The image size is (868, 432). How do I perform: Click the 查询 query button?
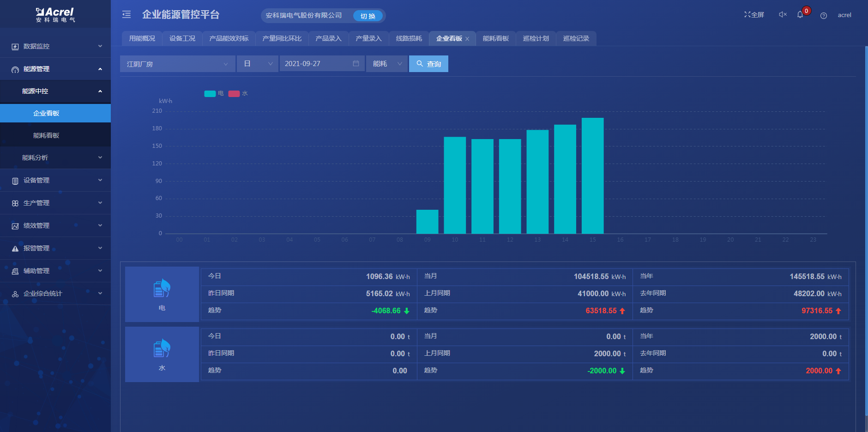pos(428,63)
